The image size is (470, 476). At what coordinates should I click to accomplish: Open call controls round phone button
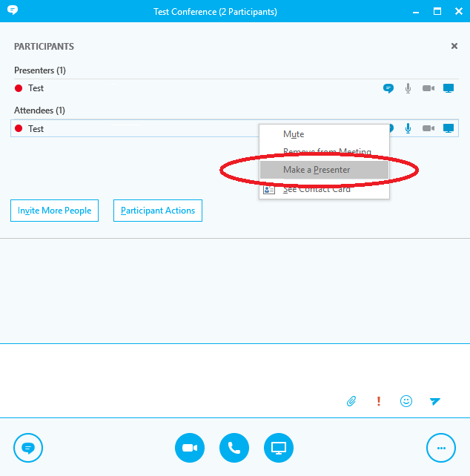pos(234,448)
